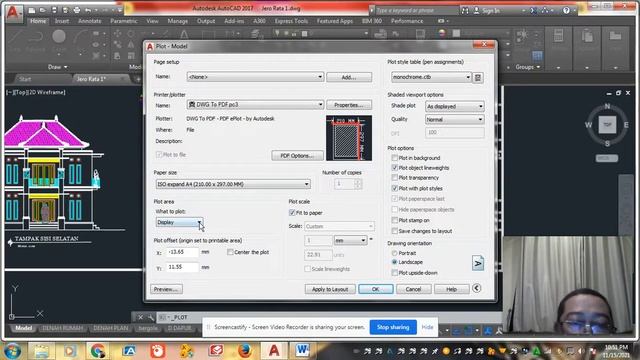The image size is (640, 360).
Task: Open Shade plot As displayed dropdown
Action: click(x=454, y=107)
